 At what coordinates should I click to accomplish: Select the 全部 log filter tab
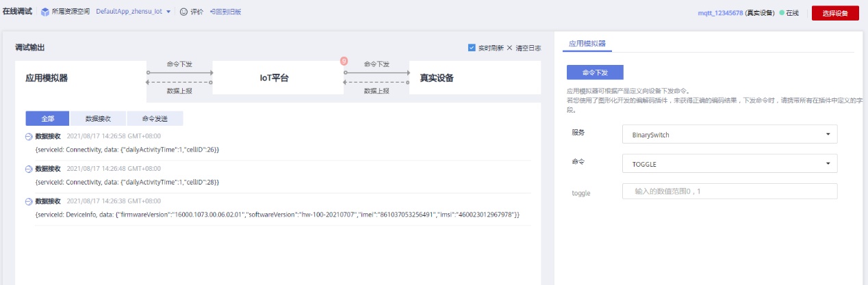coord(47,118)
